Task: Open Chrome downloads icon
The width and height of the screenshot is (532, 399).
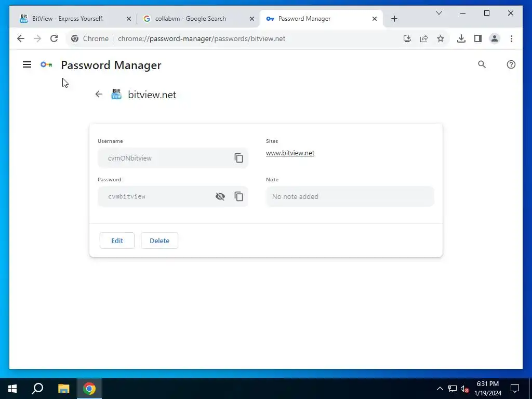Action: 461,38
